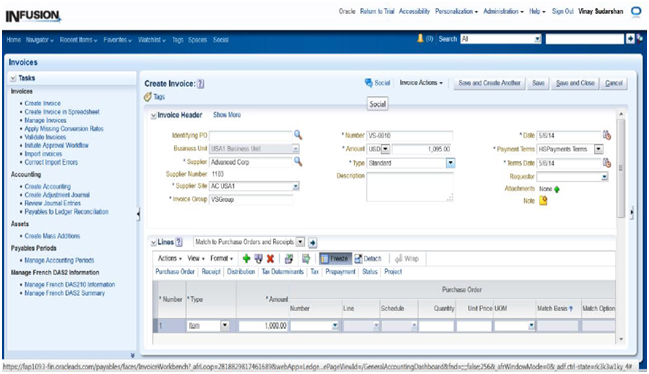This screenshot has width=649, height=374.
Task: Open the Requester dropdown
Action: 604,177
